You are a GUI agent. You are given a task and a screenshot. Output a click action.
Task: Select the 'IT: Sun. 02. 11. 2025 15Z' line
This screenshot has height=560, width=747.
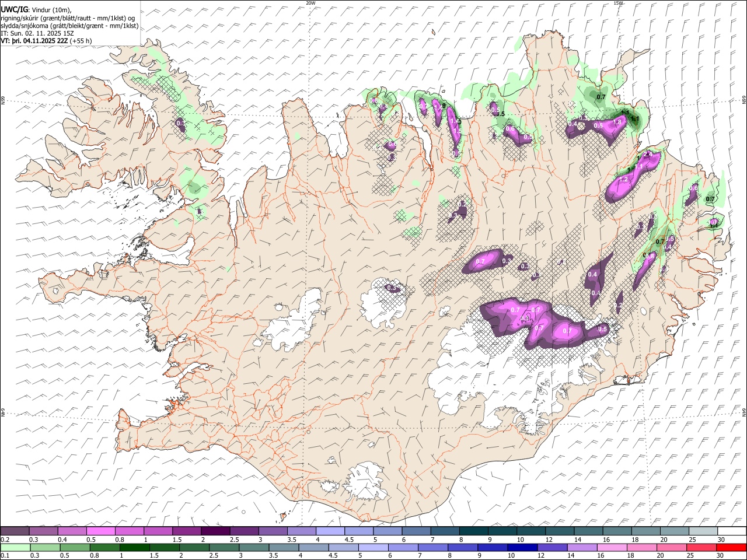(39, 33)
